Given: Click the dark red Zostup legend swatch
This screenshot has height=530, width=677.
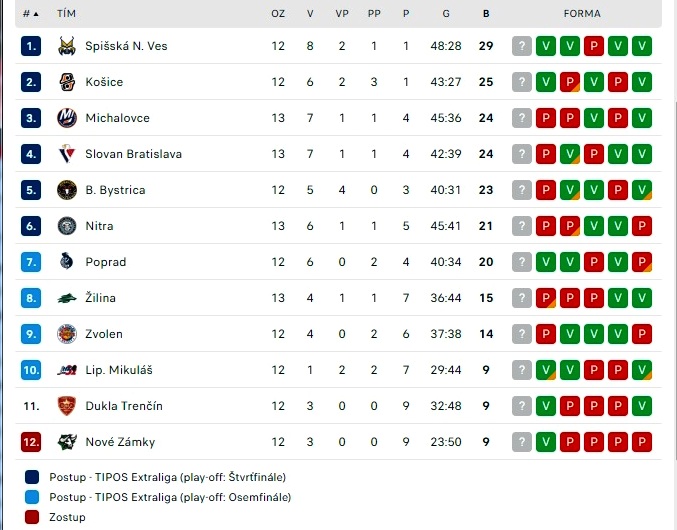Looking at the screenshot, I should [32, 517].
